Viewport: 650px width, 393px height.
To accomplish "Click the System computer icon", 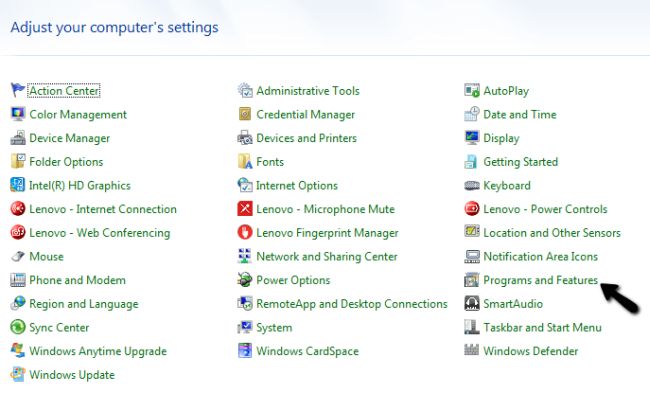I will [x=245, y=327].
